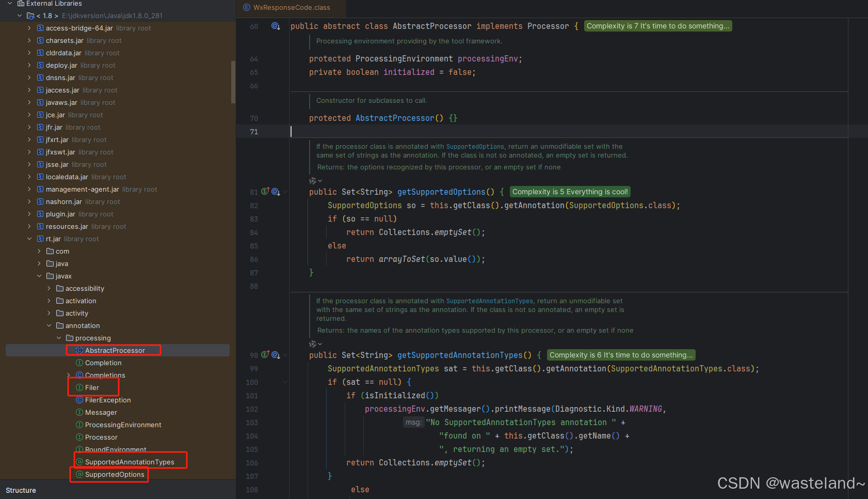This screenshot has height=499, width=868.
Task: Select the activity package row
Action: pyautogui.click(x=118, y=314)
